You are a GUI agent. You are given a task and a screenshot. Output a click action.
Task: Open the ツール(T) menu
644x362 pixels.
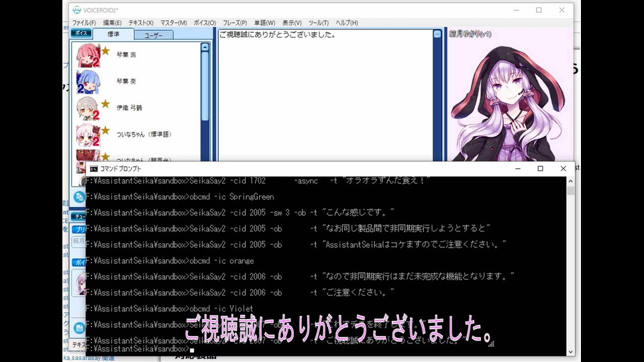pos(318,23)
